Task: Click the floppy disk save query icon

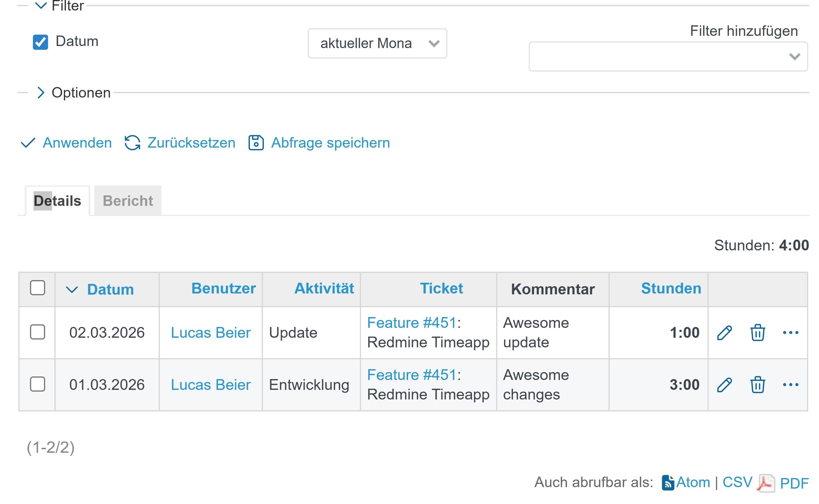Action: (x=256, y=143)
